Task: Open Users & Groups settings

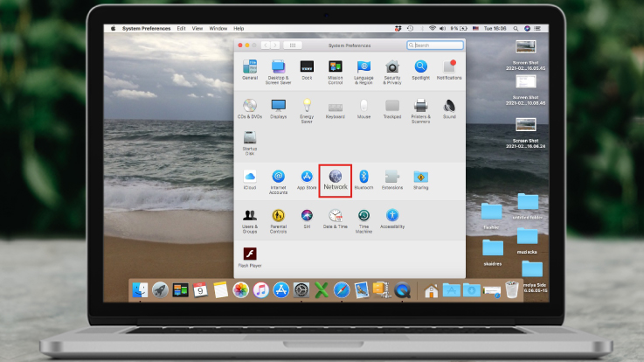Action: coord(250,217)
